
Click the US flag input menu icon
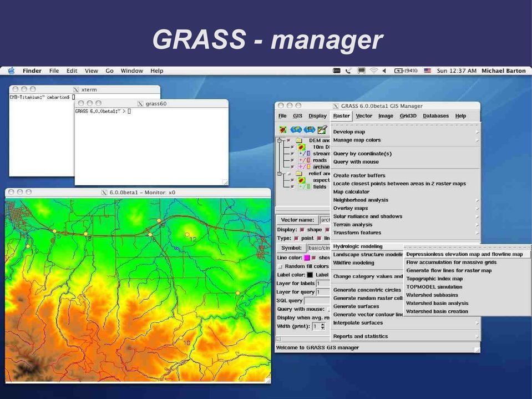point(428,70)
